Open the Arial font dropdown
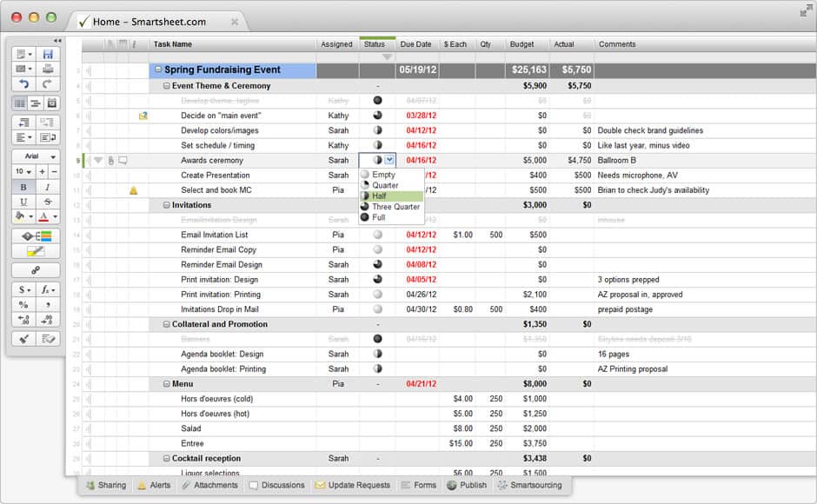Image resolution: width=817 pixels, height=504 pixels. click(36, 156)
